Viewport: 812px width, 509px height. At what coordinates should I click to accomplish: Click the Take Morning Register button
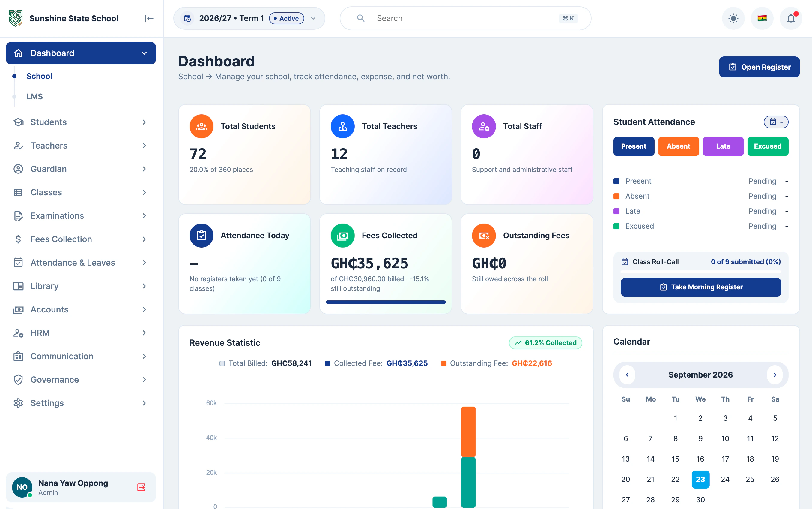coord(701,287)
